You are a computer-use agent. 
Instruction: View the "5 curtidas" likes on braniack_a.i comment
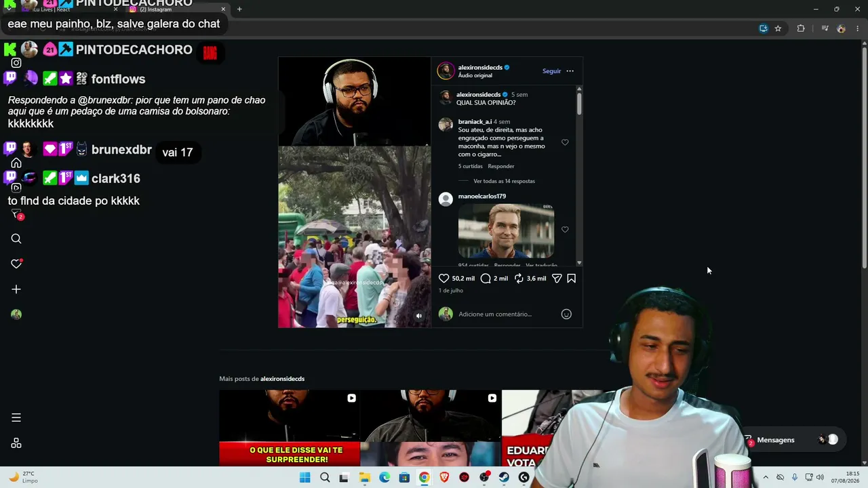(x=470, y=166)
